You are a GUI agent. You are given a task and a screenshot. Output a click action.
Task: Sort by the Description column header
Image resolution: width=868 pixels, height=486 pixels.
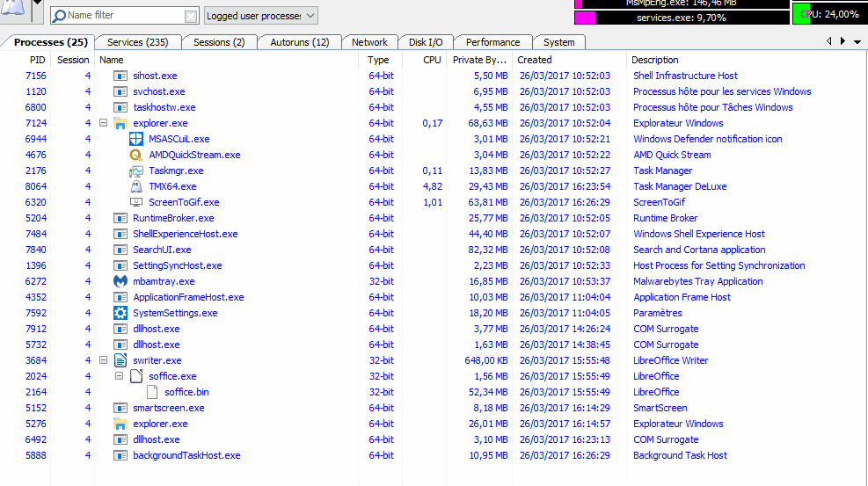(x=747, y=60)
